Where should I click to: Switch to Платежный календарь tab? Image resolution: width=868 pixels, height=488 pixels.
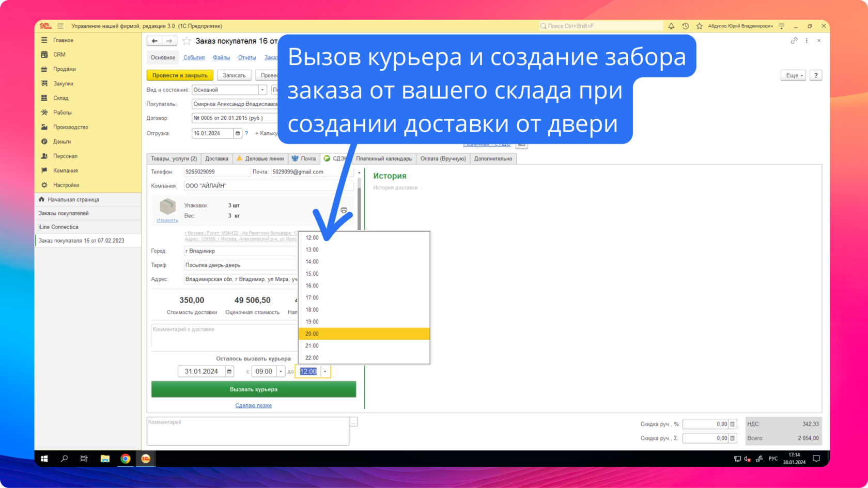pyautogui.click(x=384, y=159)
